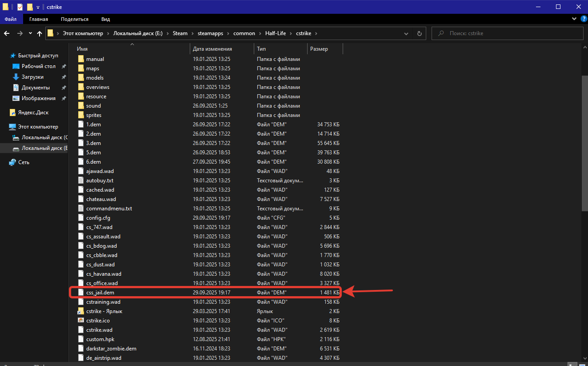Screen dimensions: 588x366
Task: Open the Поделиться ribbon tab
Action: [75, 19]
